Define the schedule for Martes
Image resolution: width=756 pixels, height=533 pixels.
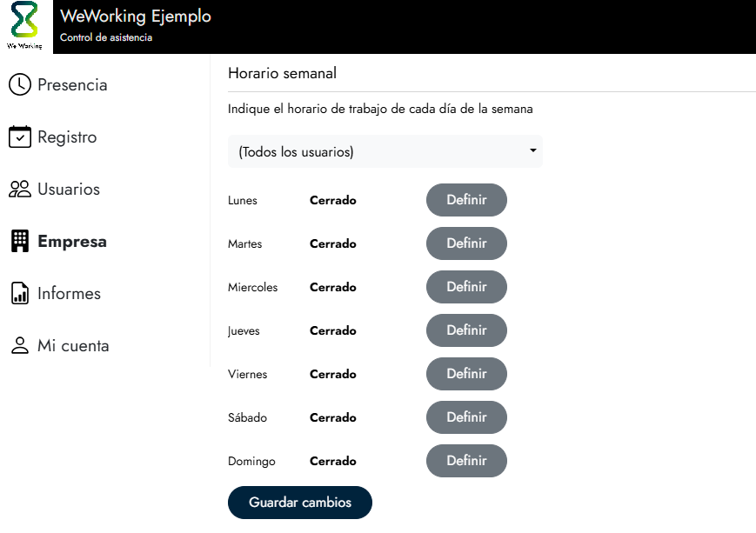(x=466, y=243)
